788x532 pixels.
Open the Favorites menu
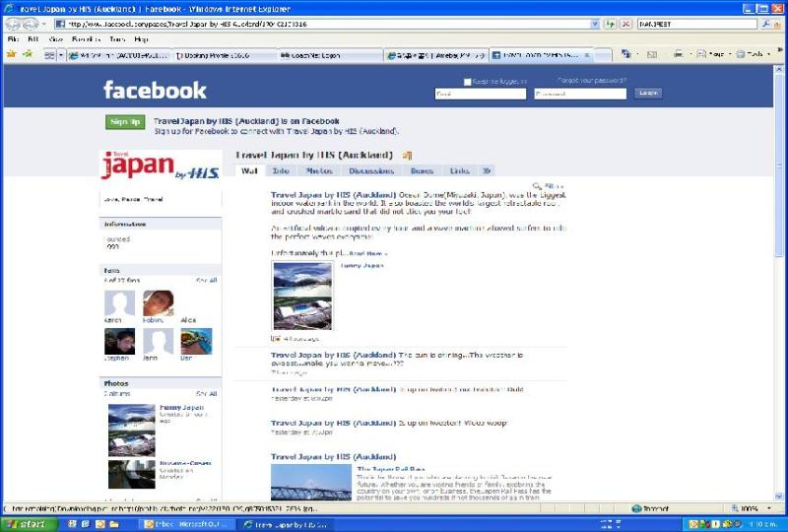tap(86, 38)
